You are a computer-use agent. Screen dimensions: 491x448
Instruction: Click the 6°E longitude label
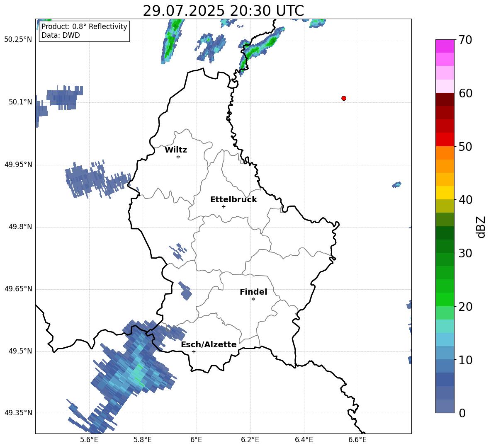tap(196, 440)
